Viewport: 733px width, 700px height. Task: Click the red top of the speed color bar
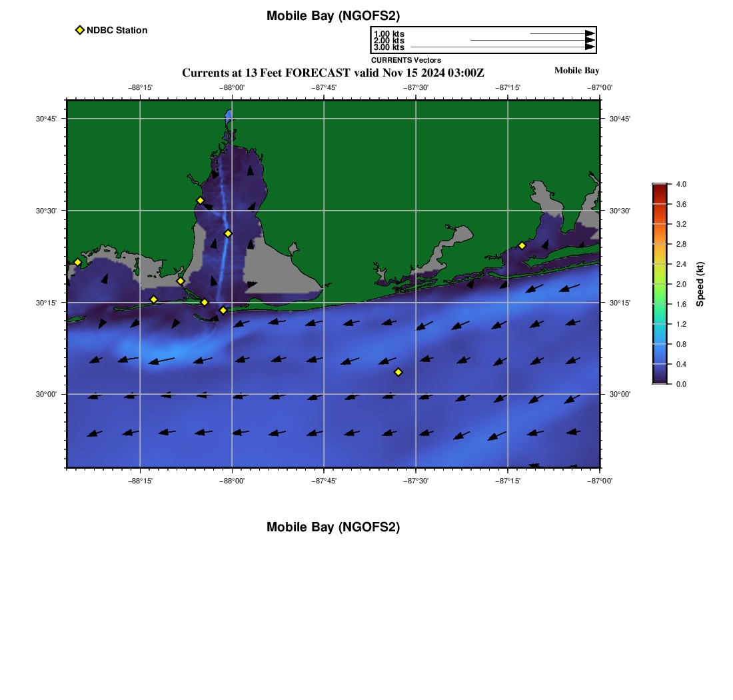[x=660, y=187]
